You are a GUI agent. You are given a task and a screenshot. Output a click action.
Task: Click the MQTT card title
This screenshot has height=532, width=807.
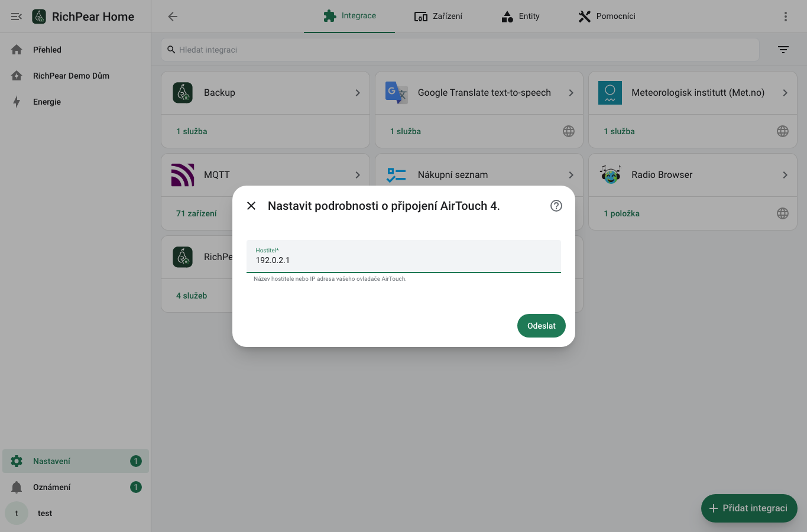coord(217,175)
